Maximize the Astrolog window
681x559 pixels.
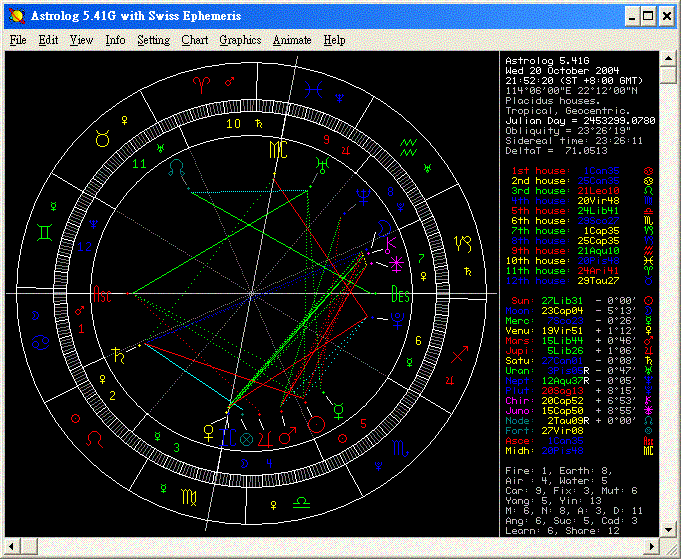tap(648, 16)
